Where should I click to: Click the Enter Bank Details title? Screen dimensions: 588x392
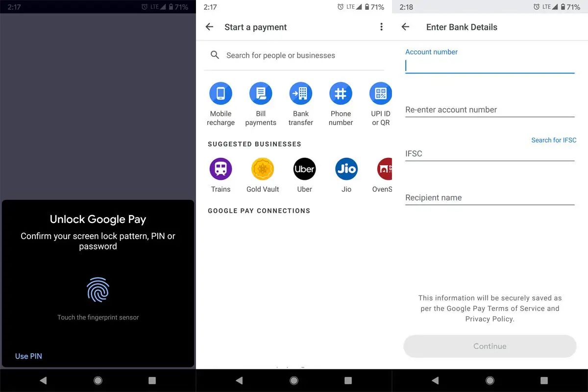coord(462,27)
